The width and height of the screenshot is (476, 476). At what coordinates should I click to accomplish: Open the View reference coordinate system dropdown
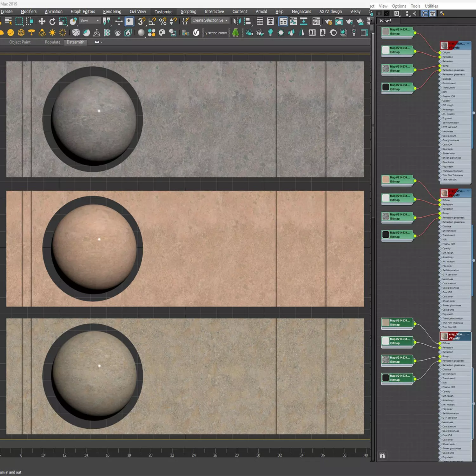90,21
